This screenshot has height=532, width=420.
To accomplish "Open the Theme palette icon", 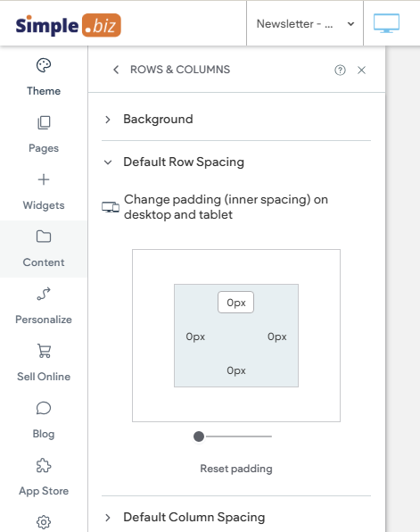I will coord(44,65).
